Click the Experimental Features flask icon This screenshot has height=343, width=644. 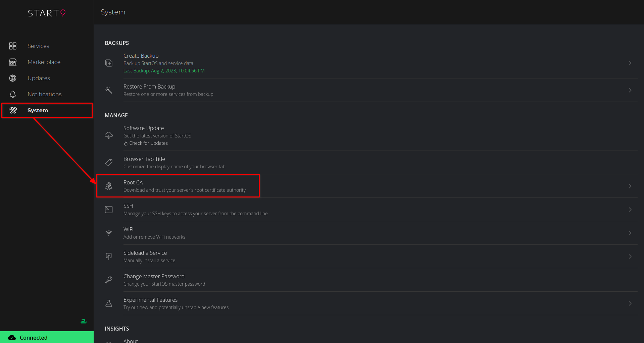109,303
